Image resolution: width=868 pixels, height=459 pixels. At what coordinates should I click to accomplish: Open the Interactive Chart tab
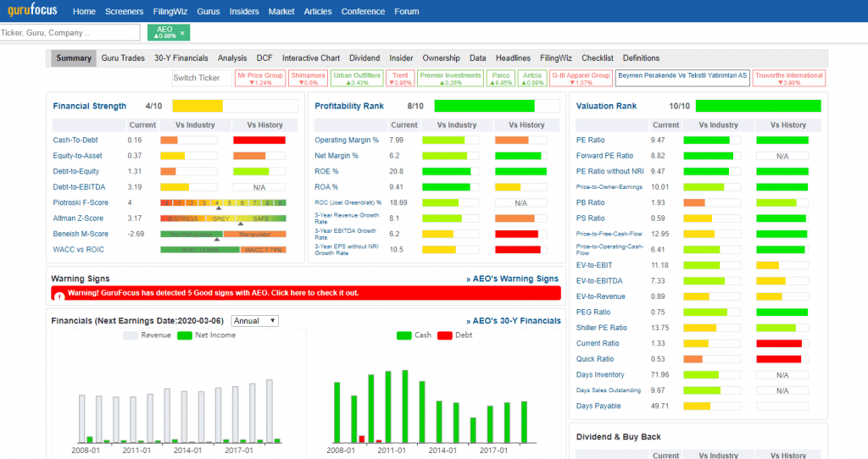[x=311, y=58]
